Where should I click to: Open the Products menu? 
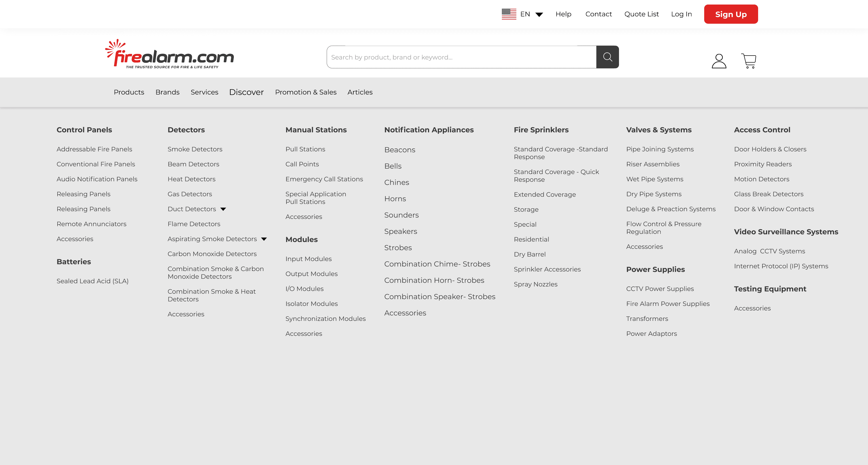click(x=129, y=92)
